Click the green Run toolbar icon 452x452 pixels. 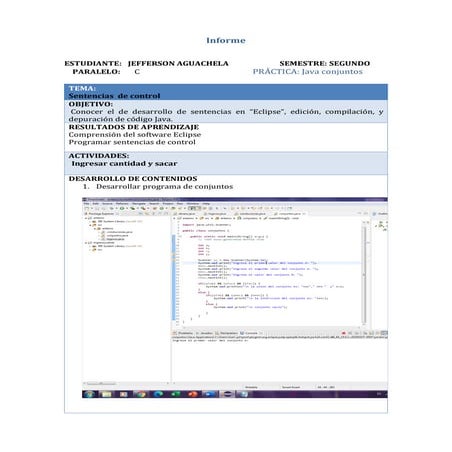[122, 208]
